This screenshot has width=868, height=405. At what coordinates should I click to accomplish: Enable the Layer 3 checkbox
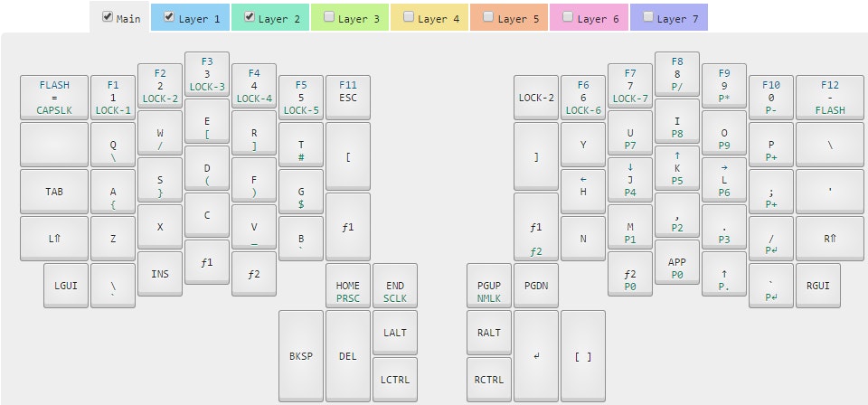click(x=329, y=17)
